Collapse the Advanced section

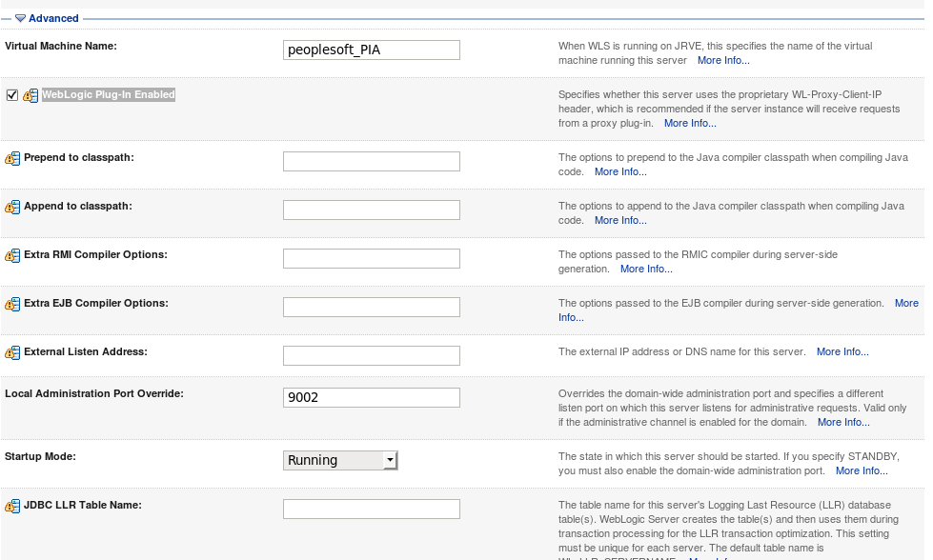(x=21, y=18)
